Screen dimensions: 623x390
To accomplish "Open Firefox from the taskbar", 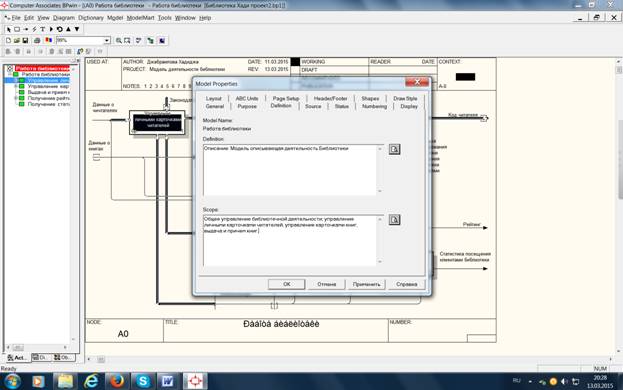I will [x=117, y=382].
